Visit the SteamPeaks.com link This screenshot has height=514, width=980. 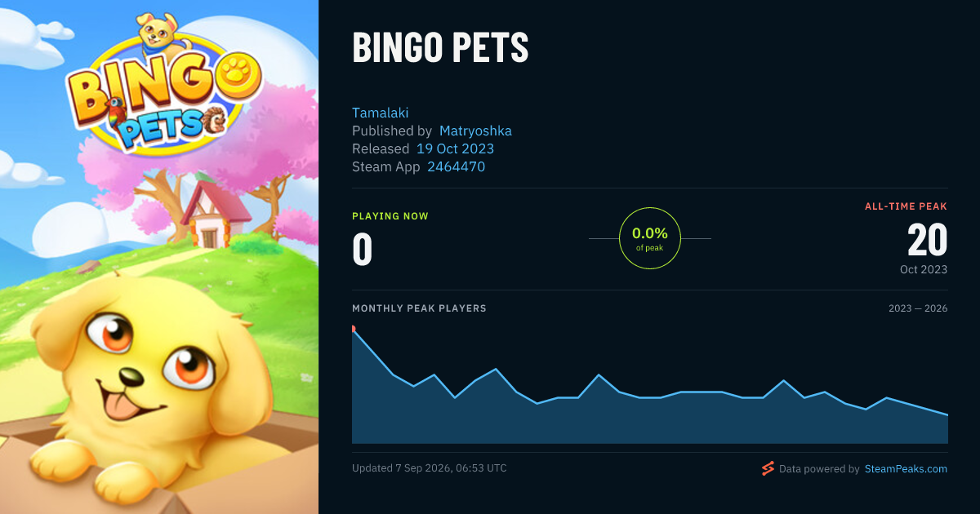coord(906,469)
